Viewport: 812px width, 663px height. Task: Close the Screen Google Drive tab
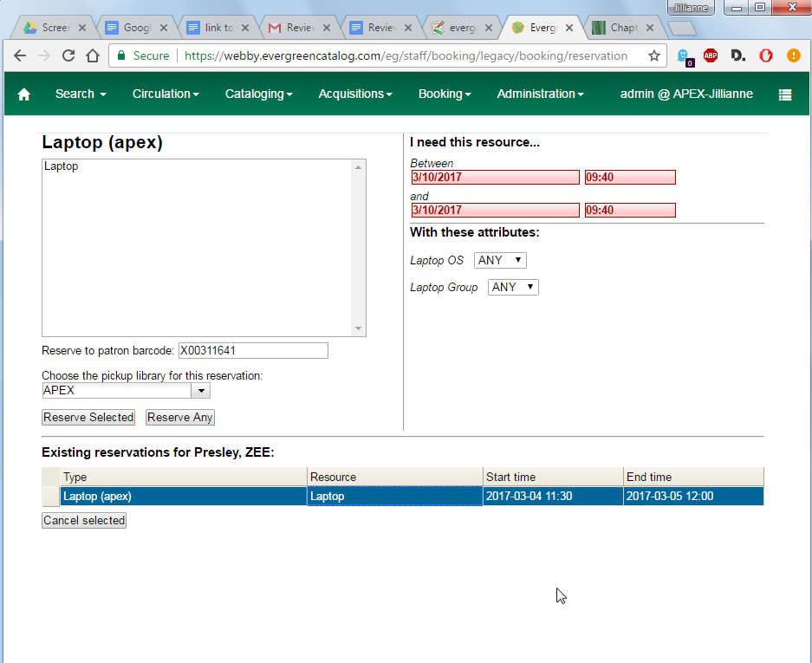coord(81,28)
